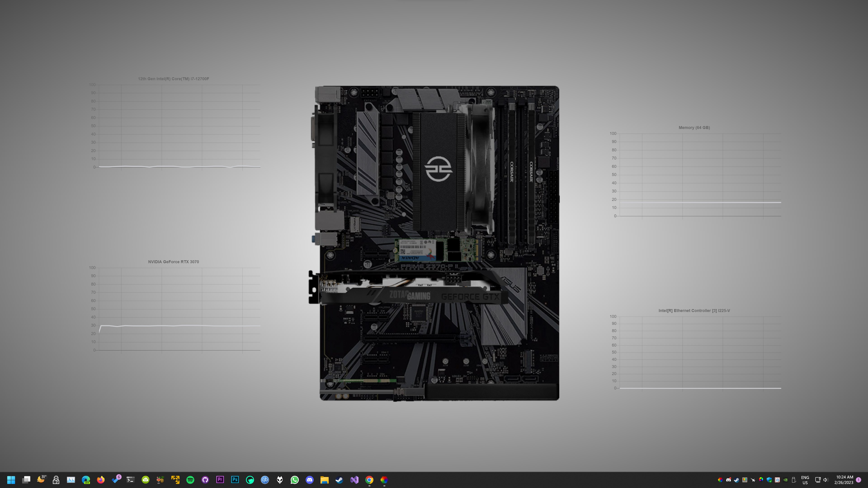This screenshot has height=488, width=868.
Task: Launch Adobe Photoshop
Action: [x=235, y=480]
